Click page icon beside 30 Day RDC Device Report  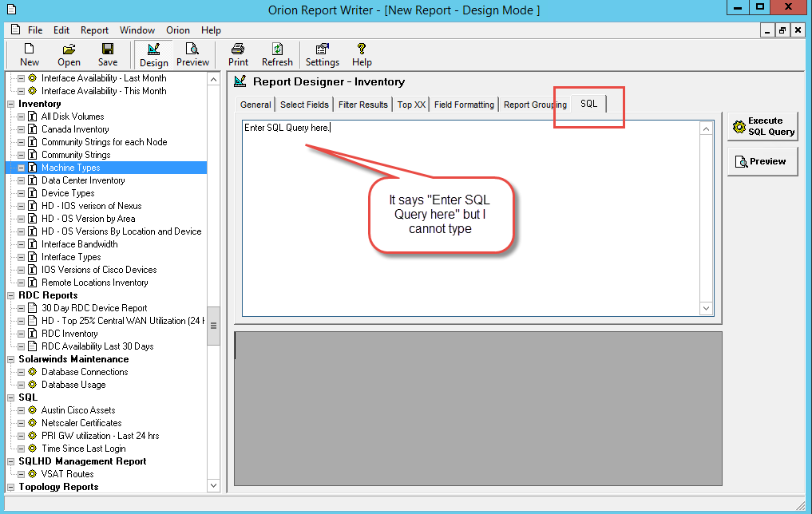click(x=32, y=308)
